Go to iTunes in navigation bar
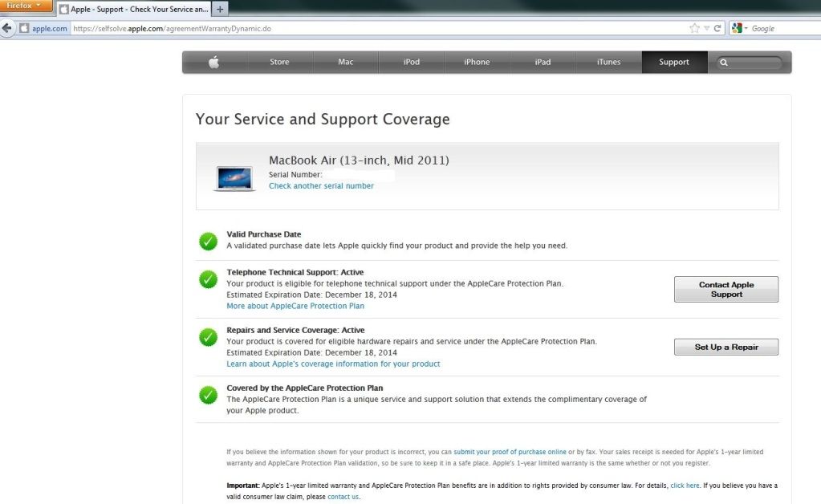This screenshot has width=821, height=504. click(x=608, y=62)
